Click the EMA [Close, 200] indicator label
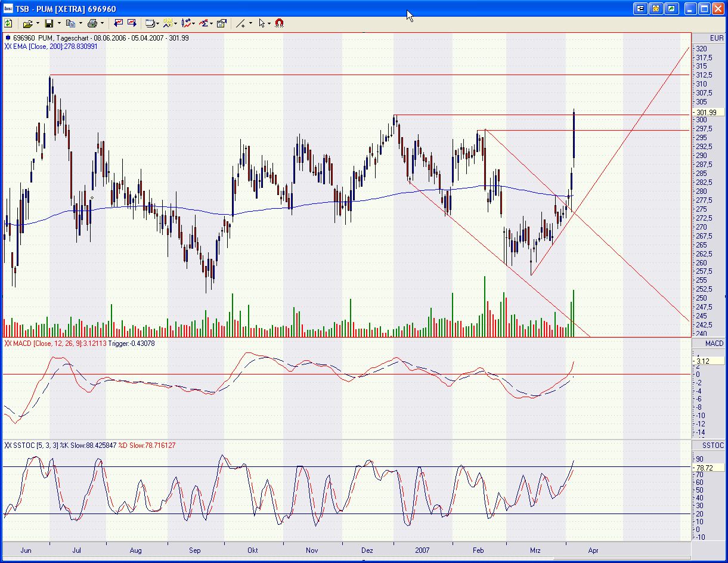 point(51,46)
